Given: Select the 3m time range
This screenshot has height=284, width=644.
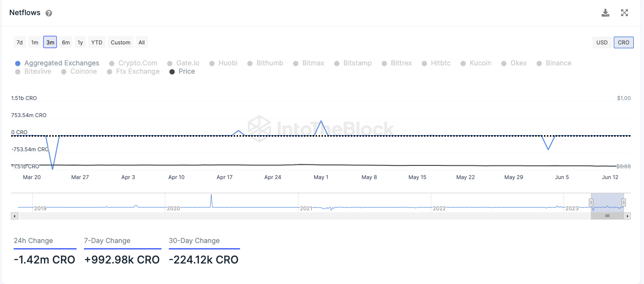Looking at the screenshot, I should tap(50, 42).
